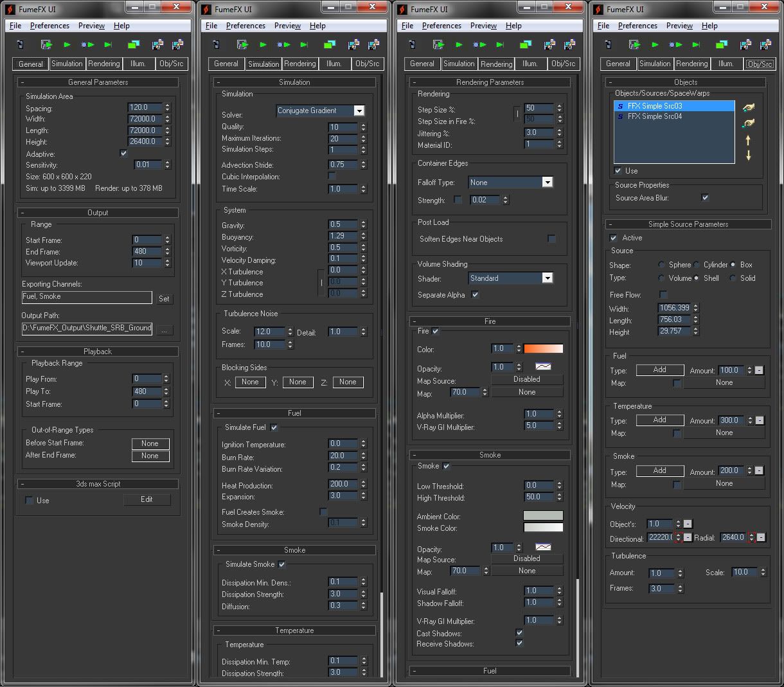The image size is (784, 687).
Task: Select the Sphere shape radio button
Action: pyautogui.click(x=661, y=265)
